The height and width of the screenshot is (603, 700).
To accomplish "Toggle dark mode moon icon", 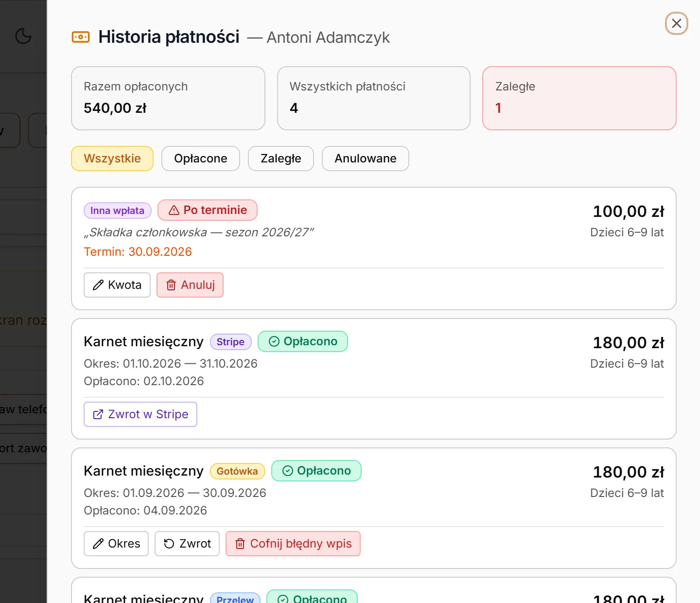I will click(23, 36).
